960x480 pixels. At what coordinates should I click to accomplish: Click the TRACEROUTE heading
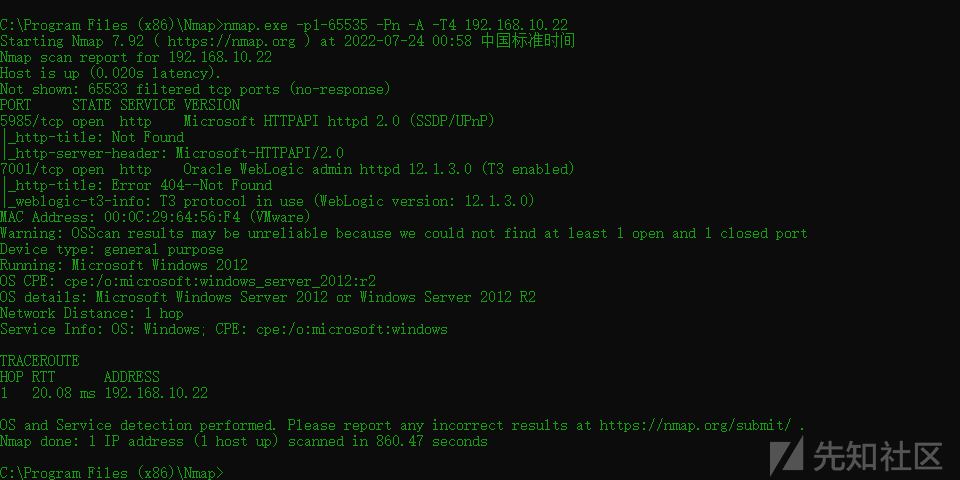(40, 361)
